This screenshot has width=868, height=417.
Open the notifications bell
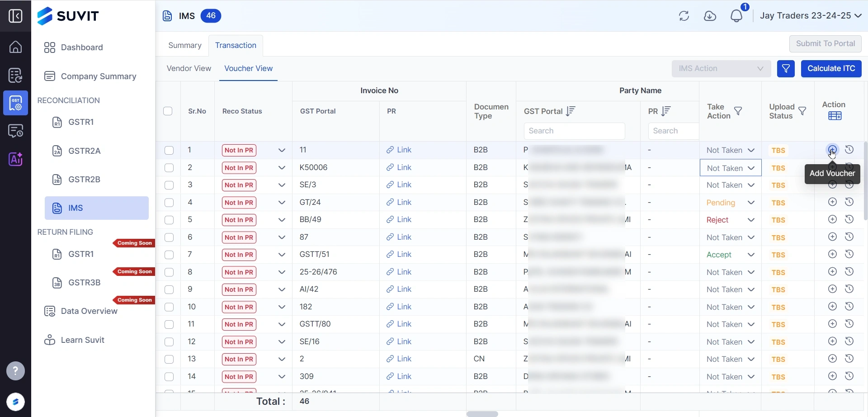(737, 16)
